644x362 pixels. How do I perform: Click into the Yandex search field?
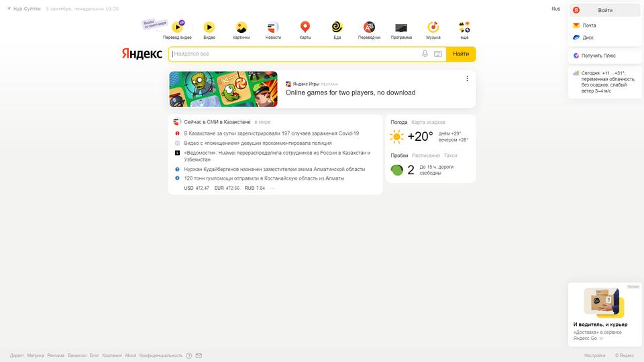tap(296, 54)
